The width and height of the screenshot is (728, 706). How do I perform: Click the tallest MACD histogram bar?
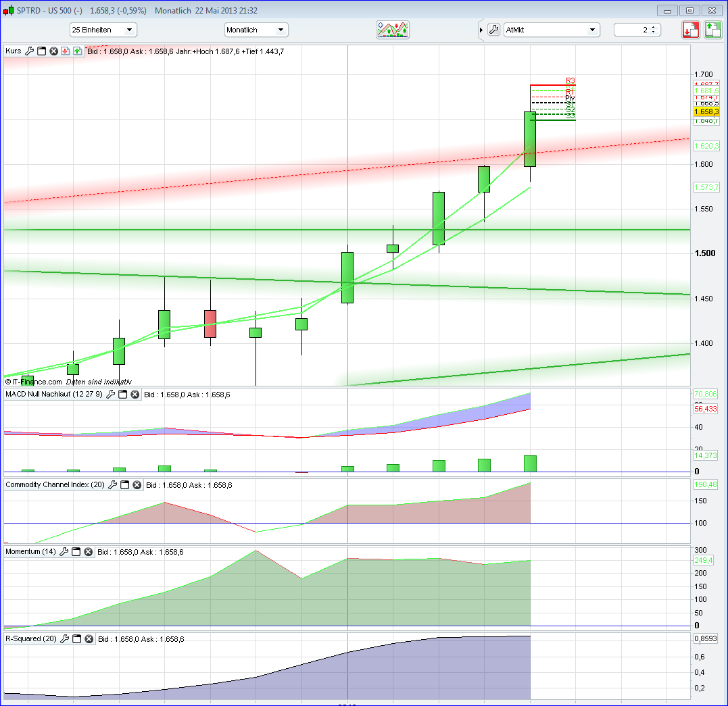click(x=530, y=463)
